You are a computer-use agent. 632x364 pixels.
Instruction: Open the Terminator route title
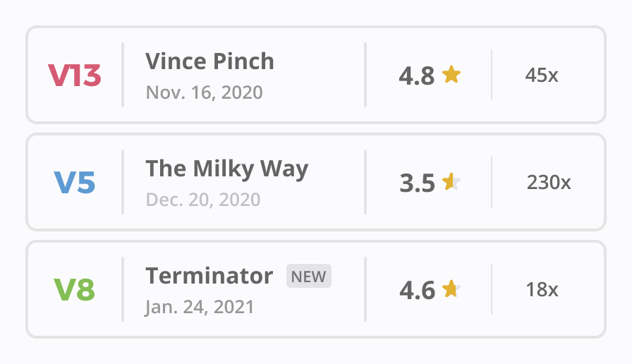coord(209,276)
